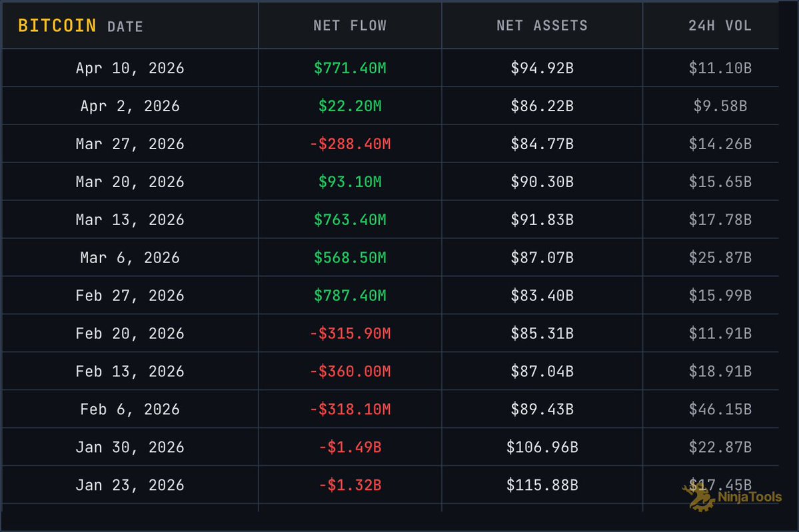The image size is (799, 532).
Task: Click the $46.15B 24H volume value
Action: [x=720, y=409]
